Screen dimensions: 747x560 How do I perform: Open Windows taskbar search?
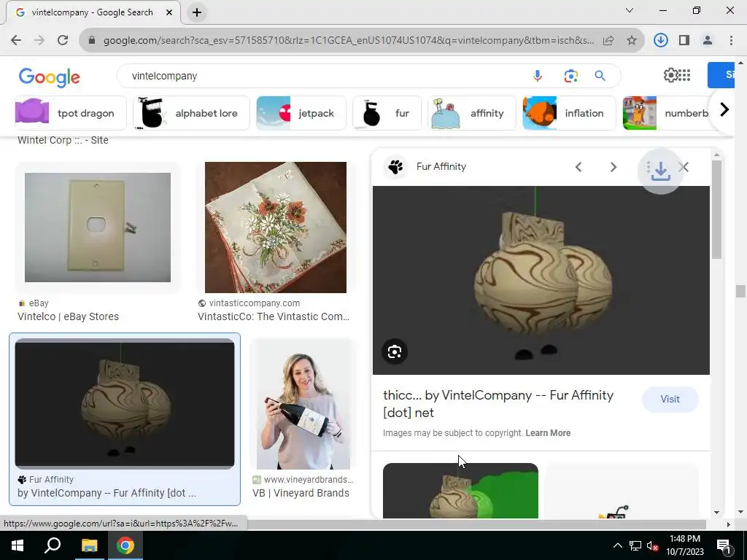click(x=53, y=545)
